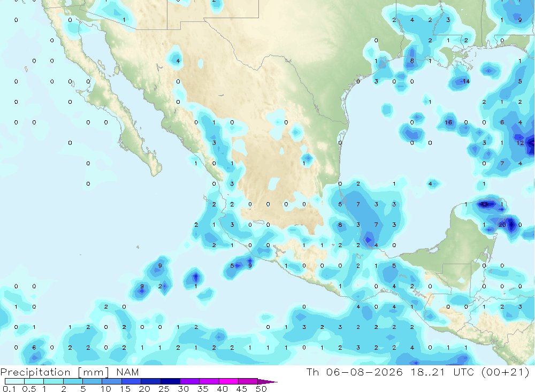Click the "33" precipitation value on the map
Screen dimensions: 535x392
[484, 204]
